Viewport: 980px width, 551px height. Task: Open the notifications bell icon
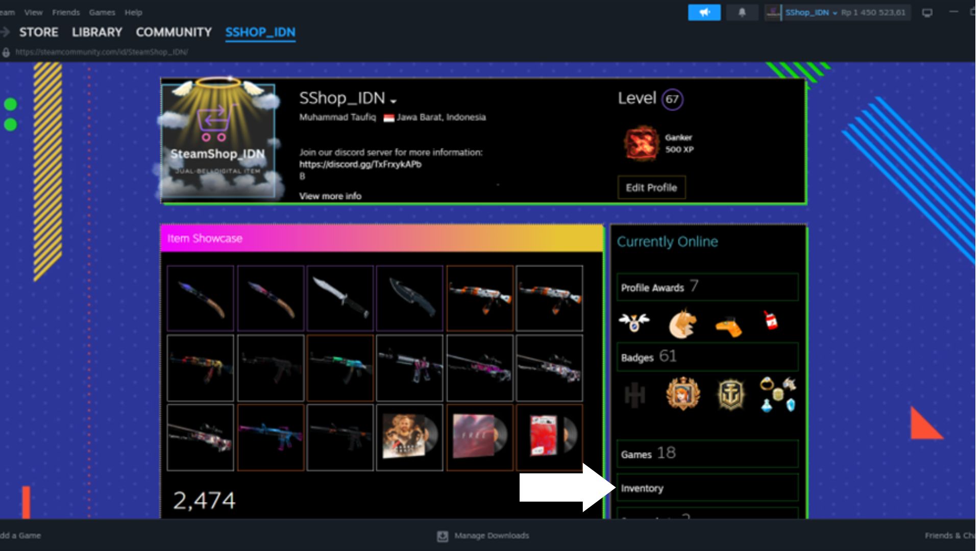(x=742, y=12)
